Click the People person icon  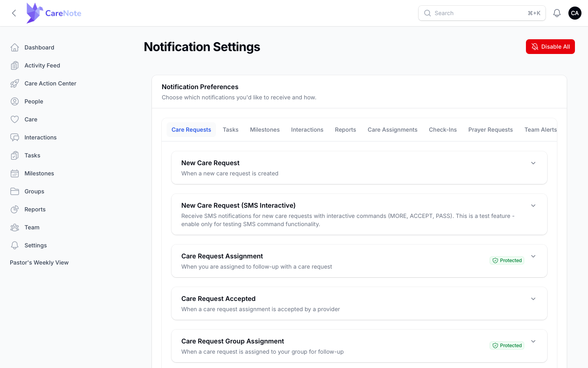pyautogui.click(x=15, y=101)
